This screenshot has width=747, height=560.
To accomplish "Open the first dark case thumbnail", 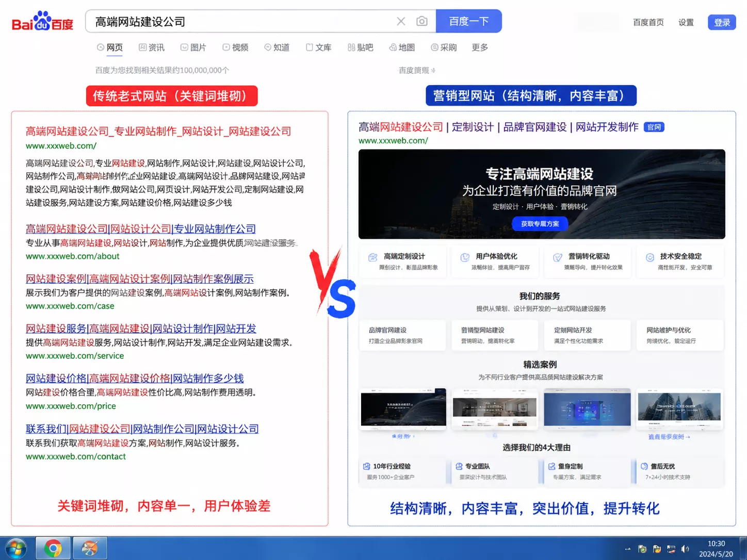I will click(x=403, y=409).
